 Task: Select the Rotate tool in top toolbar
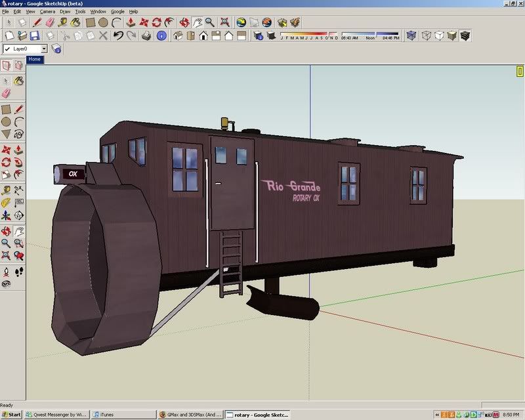pos(156,23)
